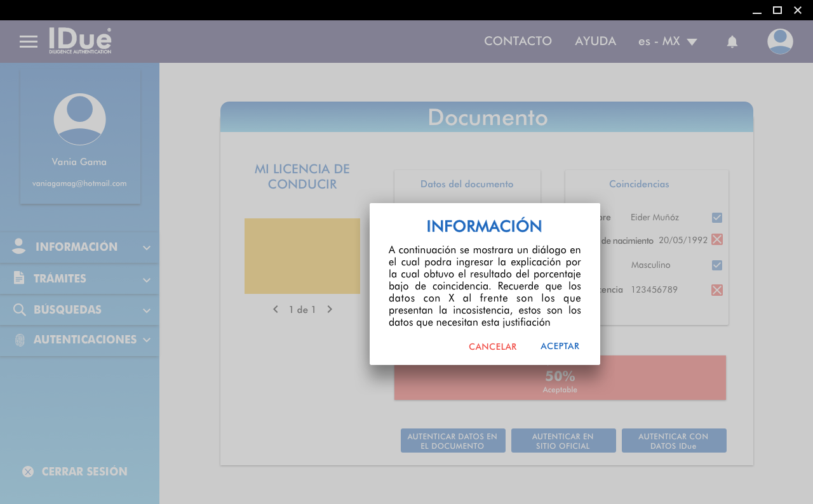Click the sidebar profile picture of Vania Gama
Viewport: 813px width, 504px height.
click(80, 119)
